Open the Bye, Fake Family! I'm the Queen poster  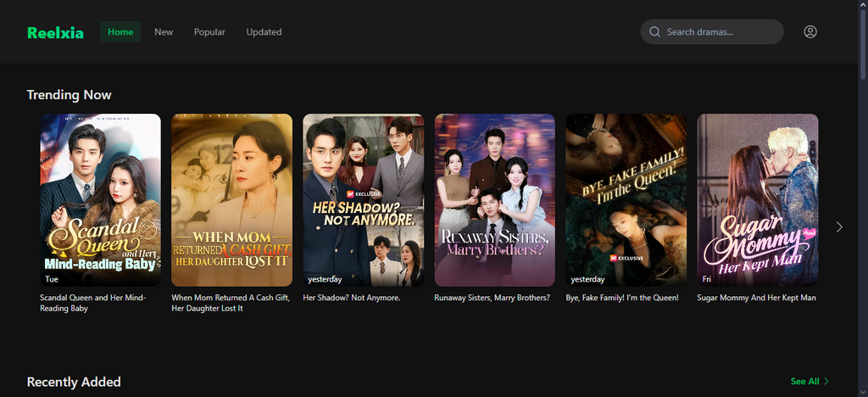626,199
